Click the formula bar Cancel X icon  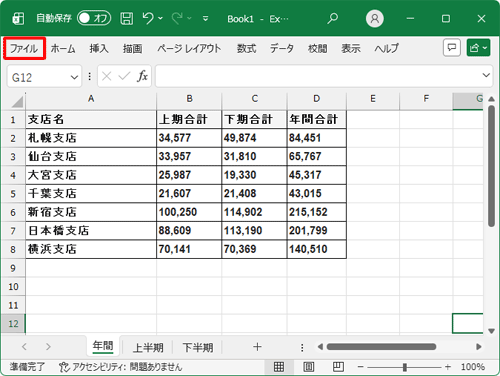pos(107,77)
